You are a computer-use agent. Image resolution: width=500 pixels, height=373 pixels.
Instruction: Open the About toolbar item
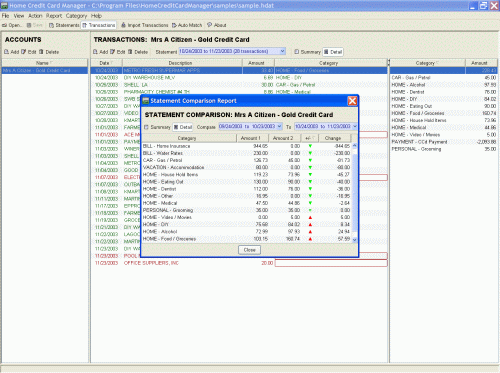(217, 25)
